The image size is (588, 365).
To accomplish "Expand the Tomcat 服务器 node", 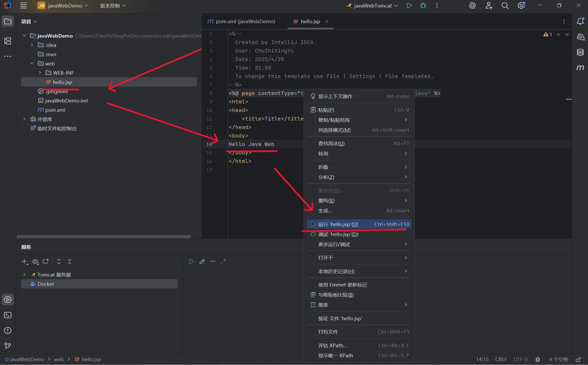I will 24,274.
